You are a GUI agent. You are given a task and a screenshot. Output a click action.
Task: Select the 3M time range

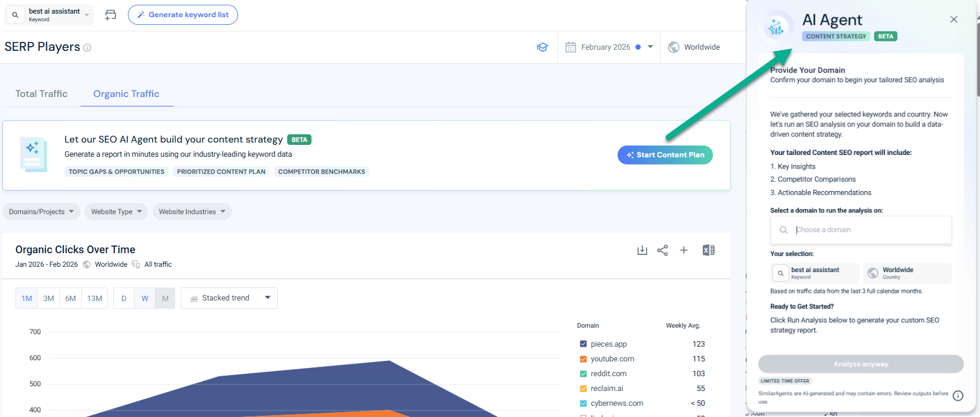point(49,298)
